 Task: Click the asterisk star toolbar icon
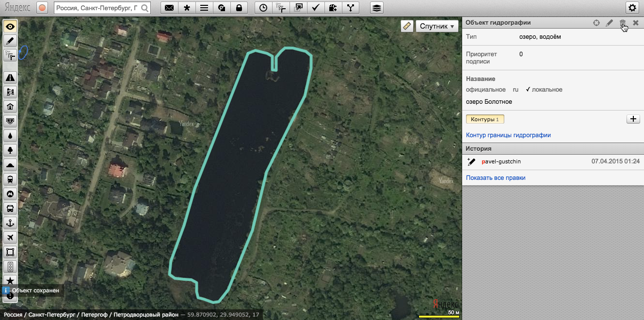(x=187, y=8)
